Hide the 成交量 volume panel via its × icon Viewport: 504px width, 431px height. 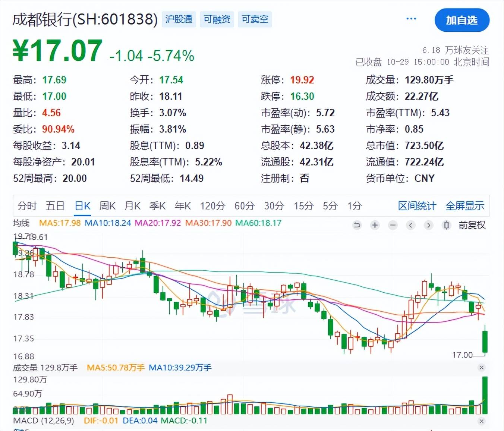(x=481, y=368)
